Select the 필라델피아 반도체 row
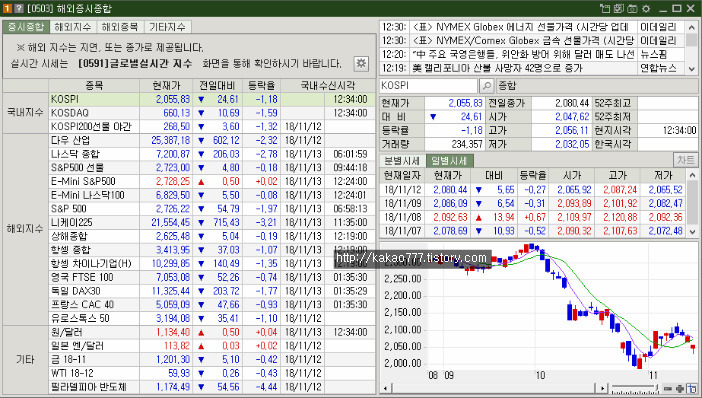Viewport: 702px width, 398px height. [x=212, y=387]
